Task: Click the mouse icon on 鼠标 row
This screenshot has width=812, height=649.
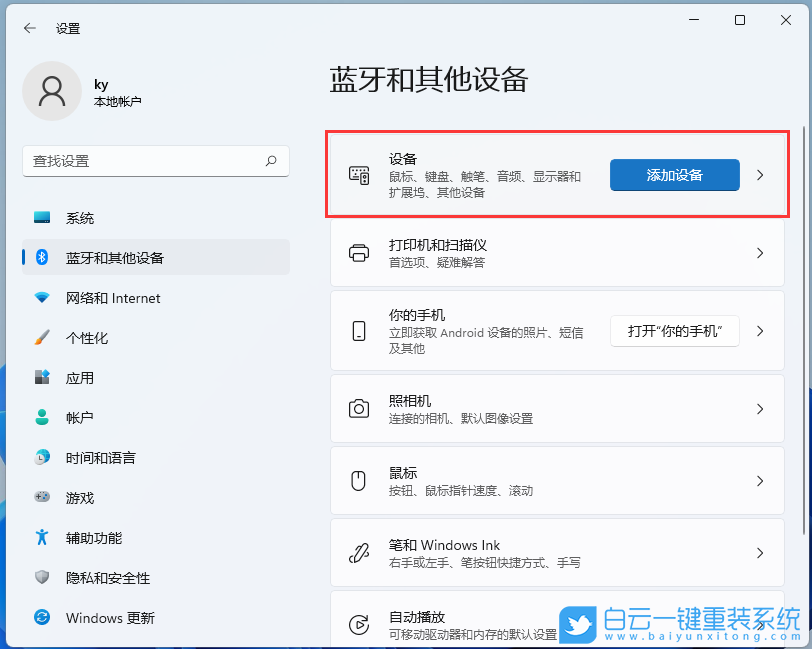Action: tap(358, 480)
